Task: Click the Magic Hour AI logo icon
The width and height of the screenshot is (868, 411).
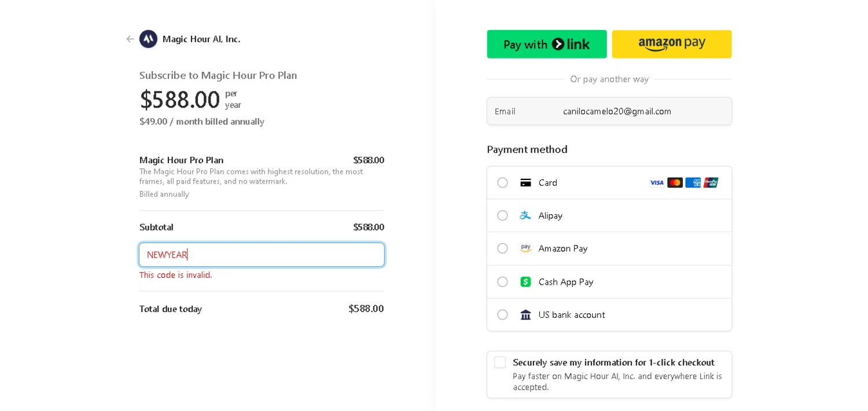Action: (x=148, y=39)
